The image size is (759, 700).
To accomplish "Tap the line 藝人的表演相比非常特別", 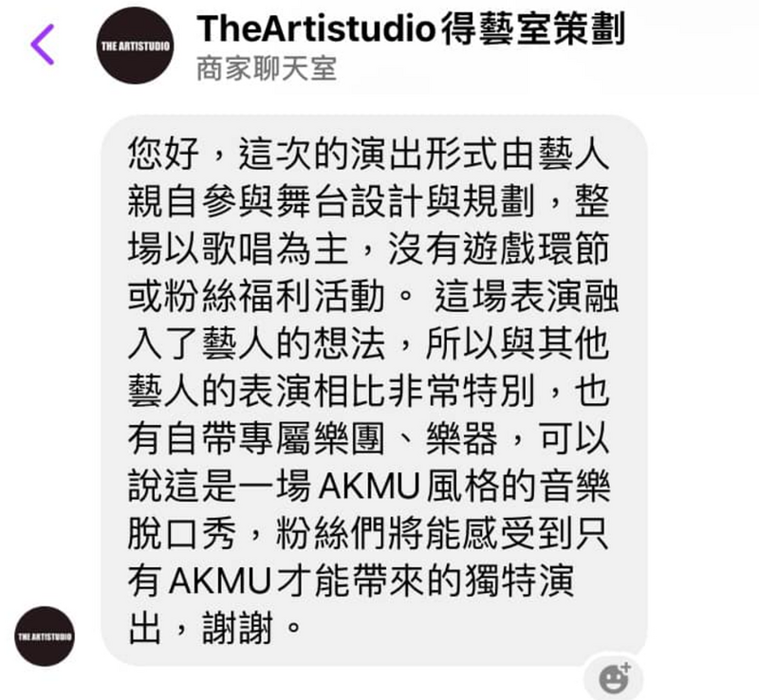I will click(x=368, y=391).
